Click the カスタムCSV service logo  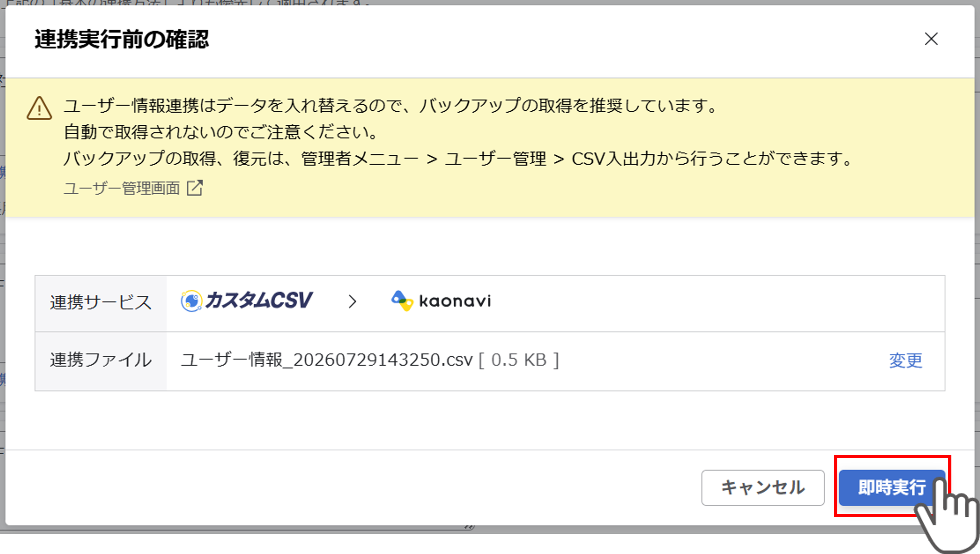(x=246, y=301)
